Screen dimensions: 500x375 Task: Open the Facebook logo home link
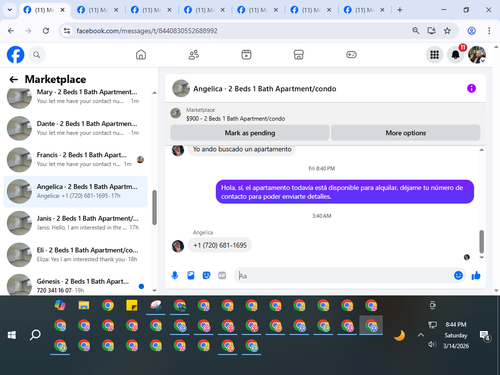[16, 55]
